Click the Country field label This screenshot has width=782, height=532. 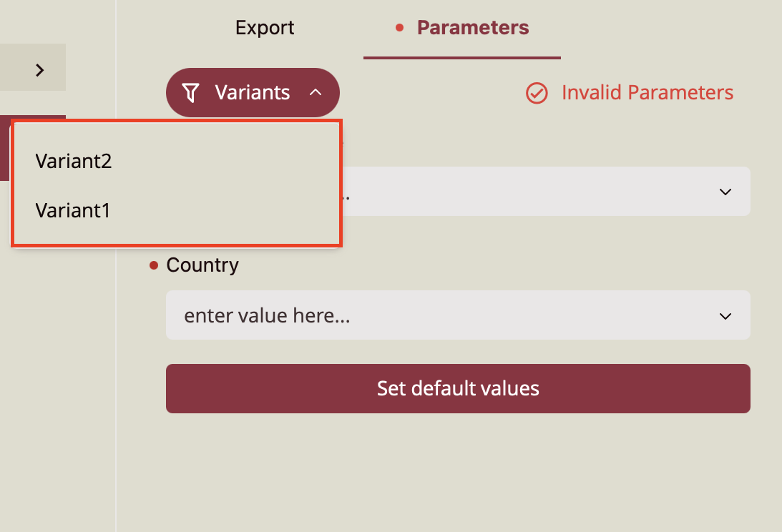[x=202, y=265]
